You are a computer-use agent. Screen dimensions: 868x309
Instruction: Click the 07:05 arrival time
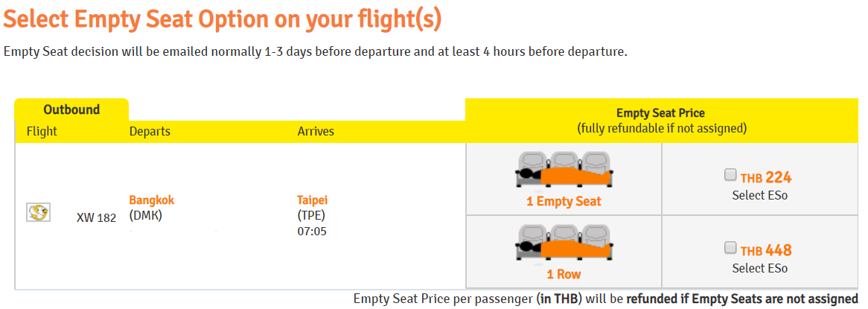click(x=312, y=232)
